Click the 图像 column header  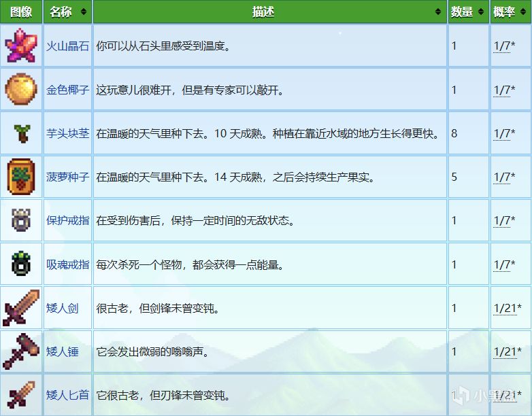[x=21, y=12]
